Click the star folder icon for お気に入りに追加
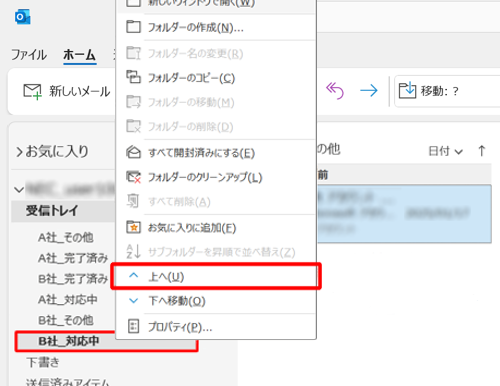This screenshot has width=500, height=386. 133,227
